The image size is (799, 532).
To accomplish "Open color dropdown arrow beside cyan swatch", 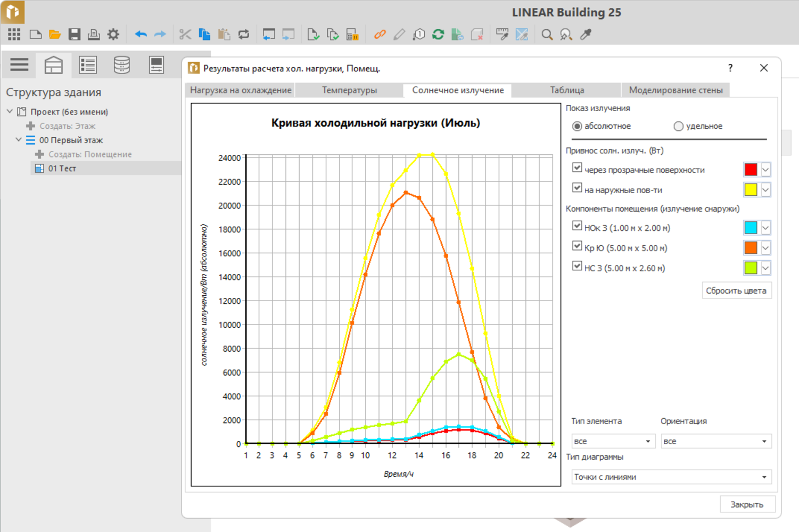I will click(x=765, y=228).
